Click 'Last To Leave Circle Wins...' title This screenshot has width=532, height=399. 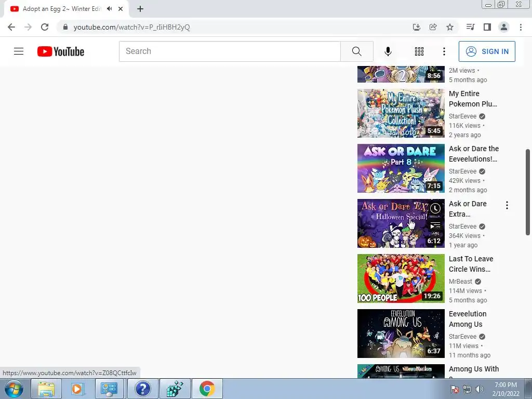[471, 263]
